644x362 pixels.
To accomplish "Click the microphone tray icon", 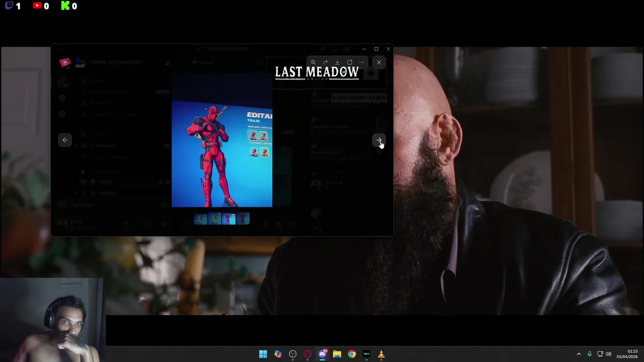I will (x=589, y=354).
